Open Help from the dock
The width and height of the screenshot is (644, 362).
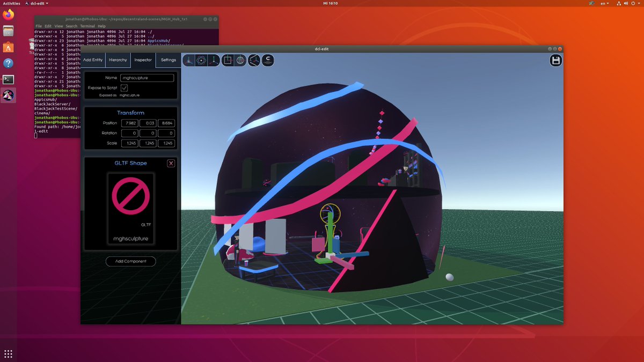coord(8,63)
